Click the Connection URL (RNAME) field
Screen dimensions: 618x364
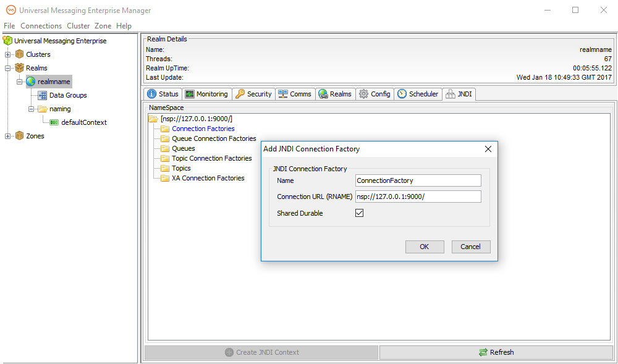coord(418,197)
